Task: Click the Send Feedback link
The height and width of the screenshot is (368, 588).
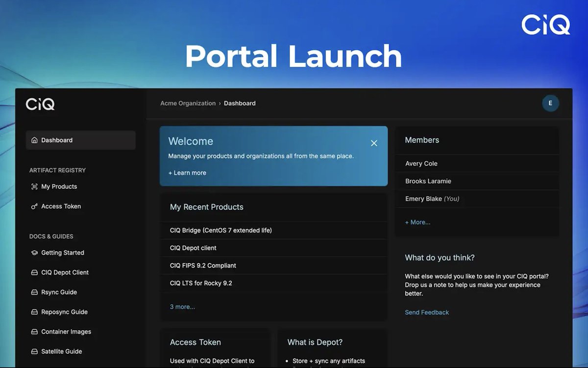Action: (427, 312)
